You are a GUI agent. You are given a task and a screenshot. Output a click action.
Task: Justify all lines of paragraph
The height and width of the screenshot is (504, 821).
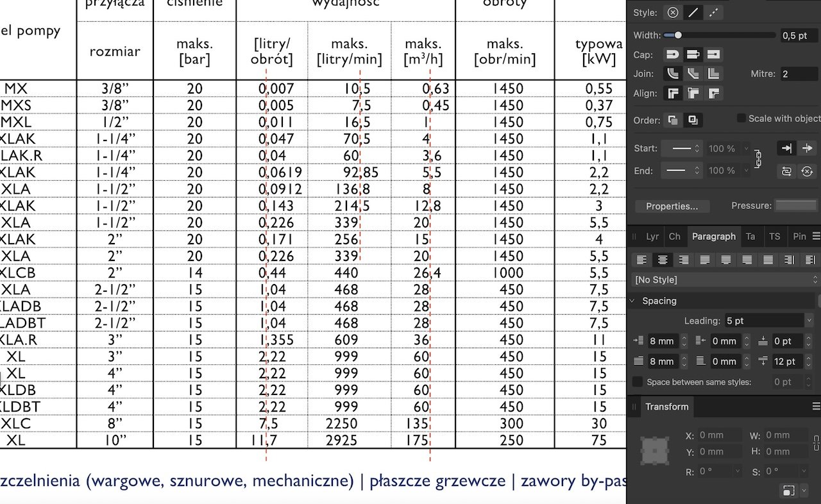pos(768,260)
